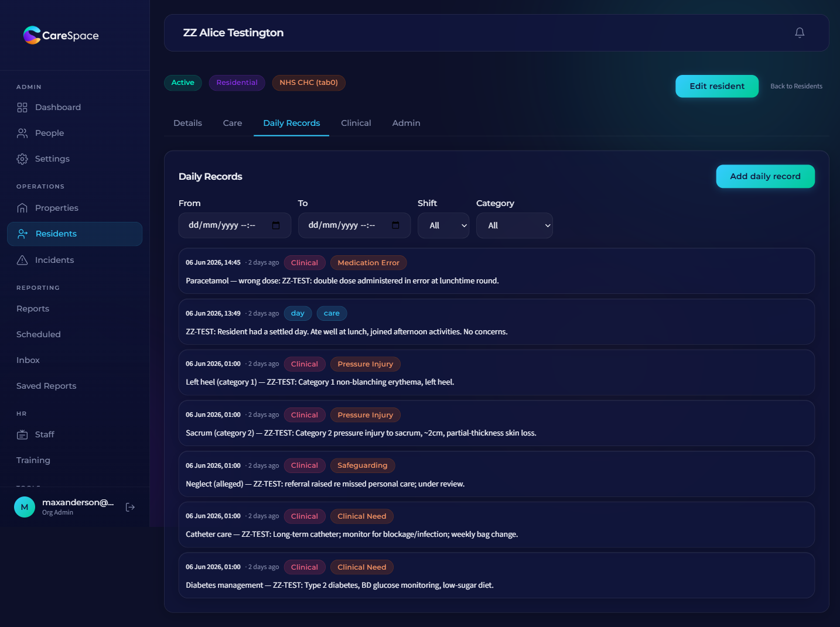
Task: Click the user avatar M circle
Action: [x=25, y=507]
